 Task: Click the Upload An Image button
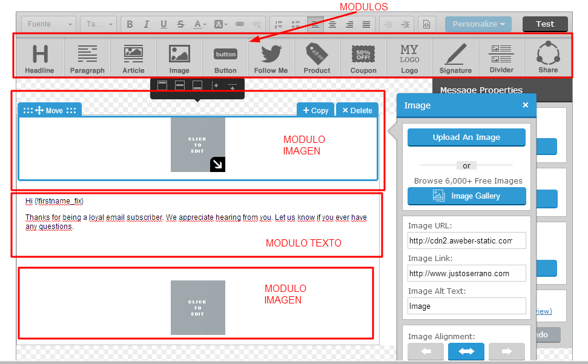[x=466, y=137]
